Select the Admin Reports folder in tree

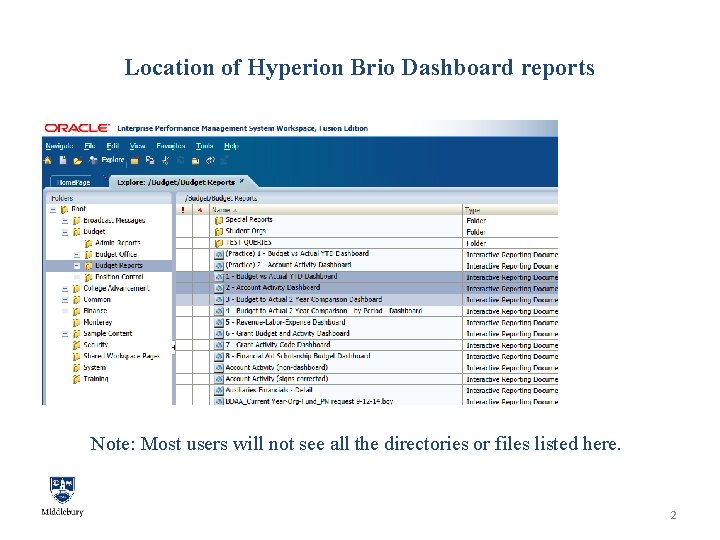point(118,243)
